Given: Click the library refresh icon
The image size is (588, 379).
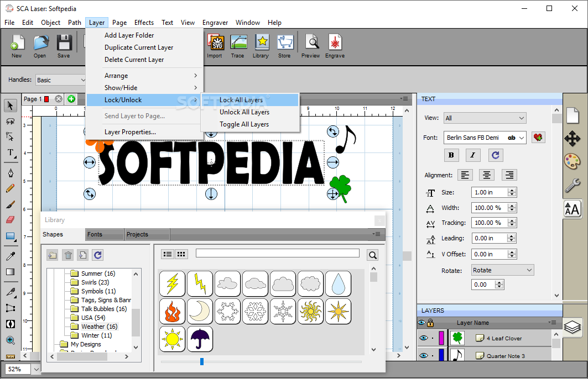Looking at the screenshot, I should (98, 255).
